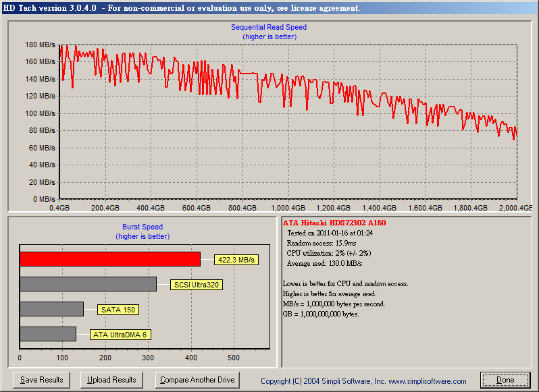Select the gray SCSI Ultra320 bar
The height and width of the screenshot is (392, 539).
click(x=88, y=284)
